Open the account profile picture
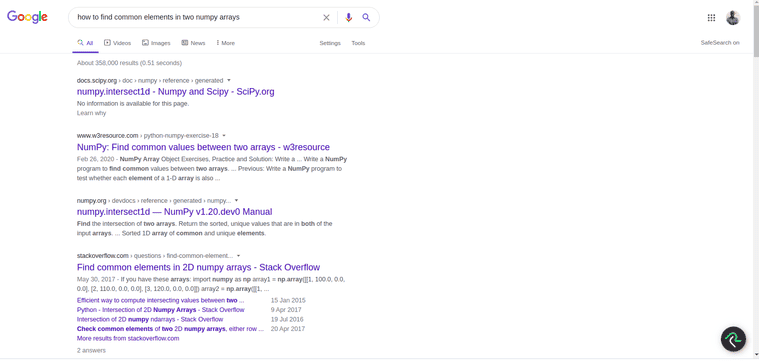The height and width of the screenshot is (361, 759). click(733, 18)
